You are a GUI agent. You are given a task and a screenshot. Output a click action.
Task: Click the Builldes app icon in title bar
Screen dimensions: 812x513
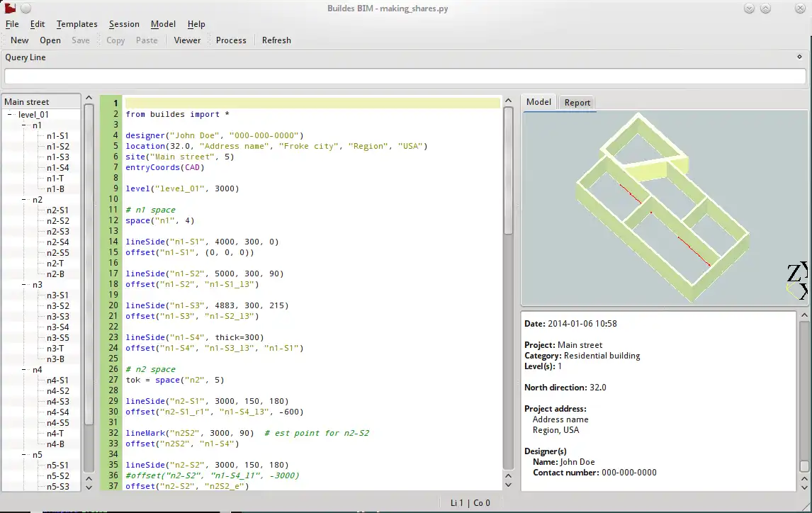pyautogui.click(x=9, y=9)
